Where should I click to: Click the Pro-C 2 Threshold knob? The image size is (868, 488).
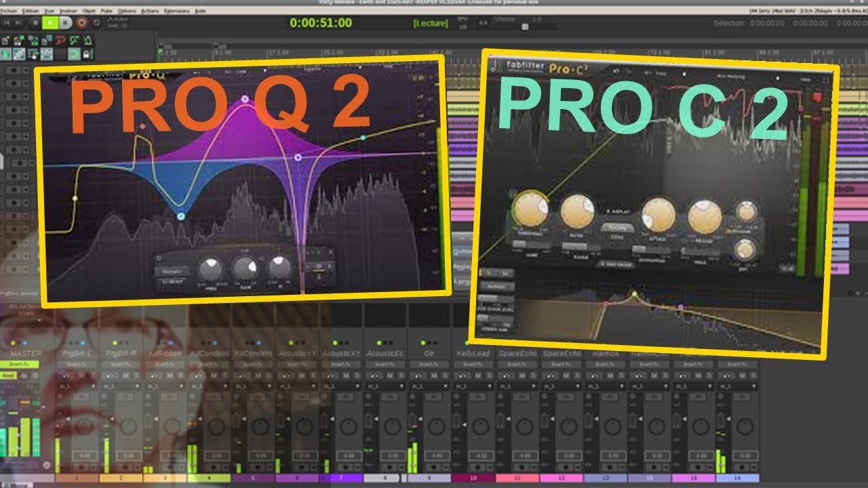(531, 209)
